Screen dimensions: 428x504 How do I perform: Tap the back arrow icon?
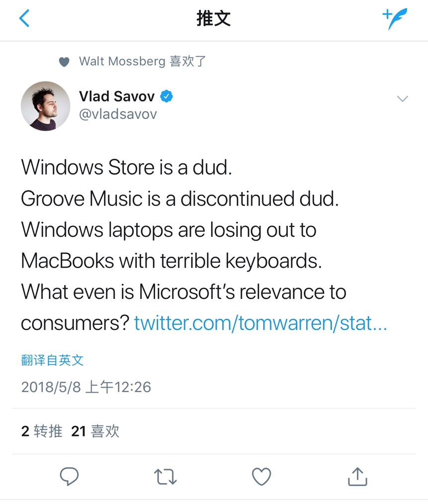tap(24, 18)
